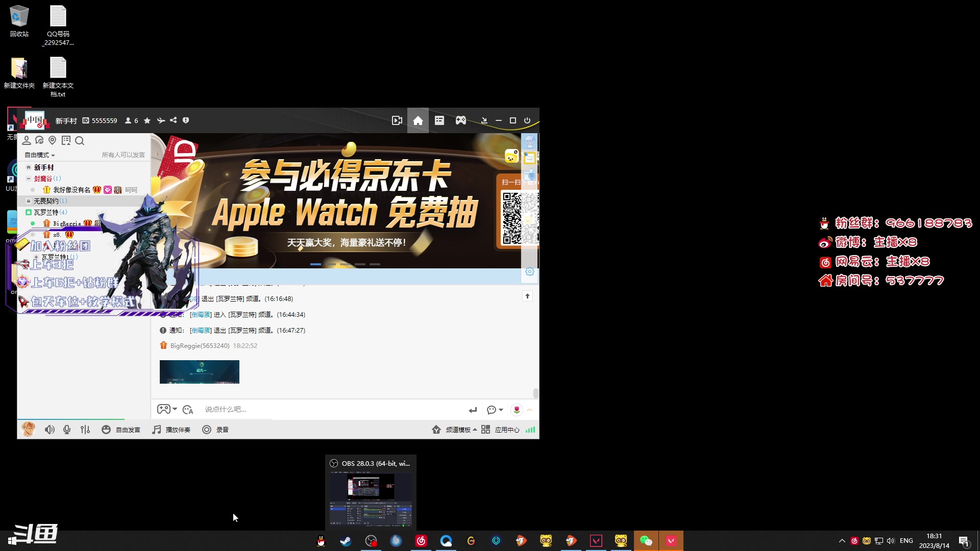This screenshot has height=551, width=980.
Task: Select the 新手村 root channel
Action: click(44, 167)
